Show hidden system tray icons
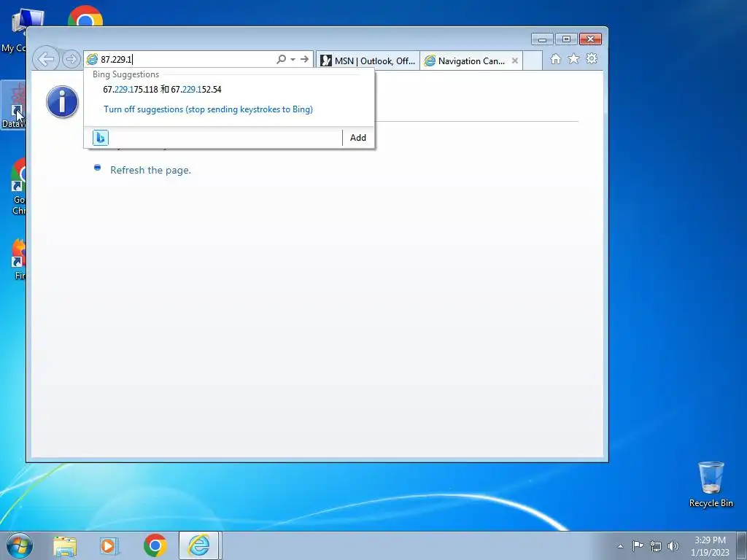 tap(620, 546)
